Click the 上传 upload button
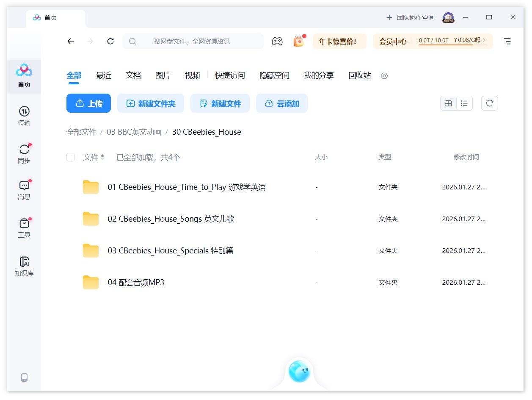Viewport: 532px width, 400px height. 88,103
